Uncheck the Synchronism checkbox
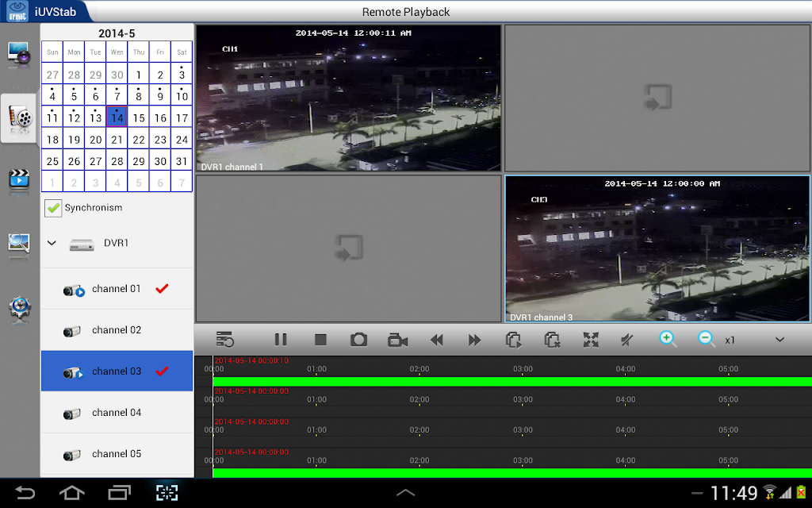 [53, 208]
